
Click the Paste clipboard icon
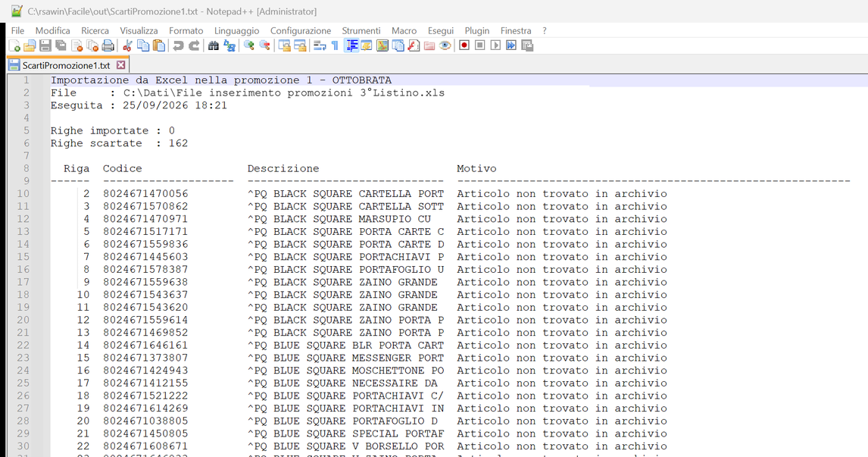click(159, 46)
